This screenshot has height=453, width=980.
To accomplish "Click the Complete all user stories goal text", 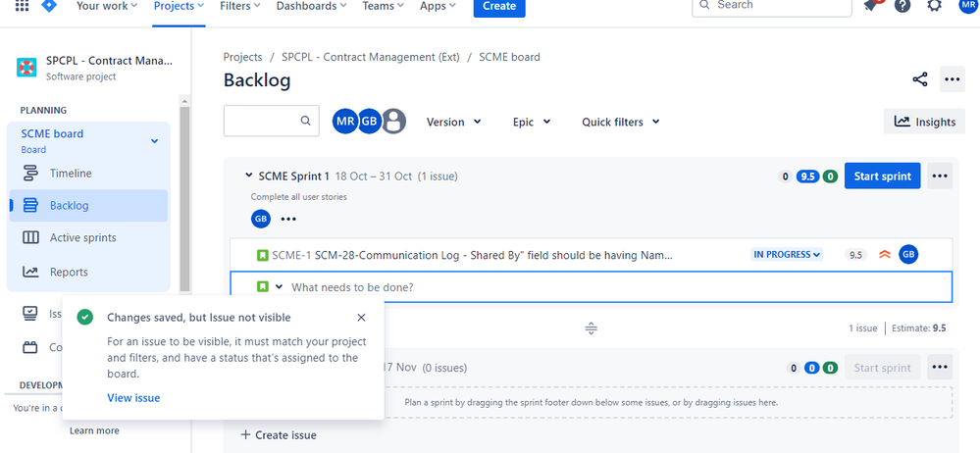I will click(299, 197).
